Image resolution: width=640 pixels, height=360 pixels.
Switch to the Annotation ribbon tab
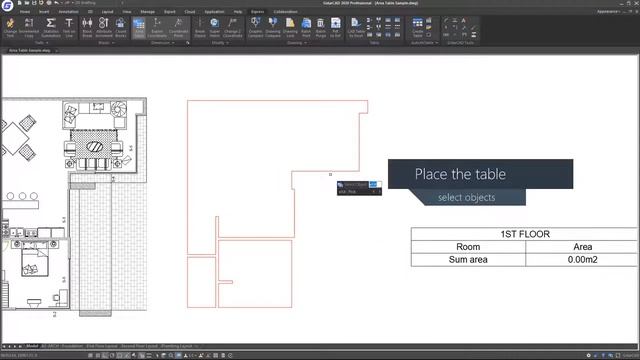(69, 11)
